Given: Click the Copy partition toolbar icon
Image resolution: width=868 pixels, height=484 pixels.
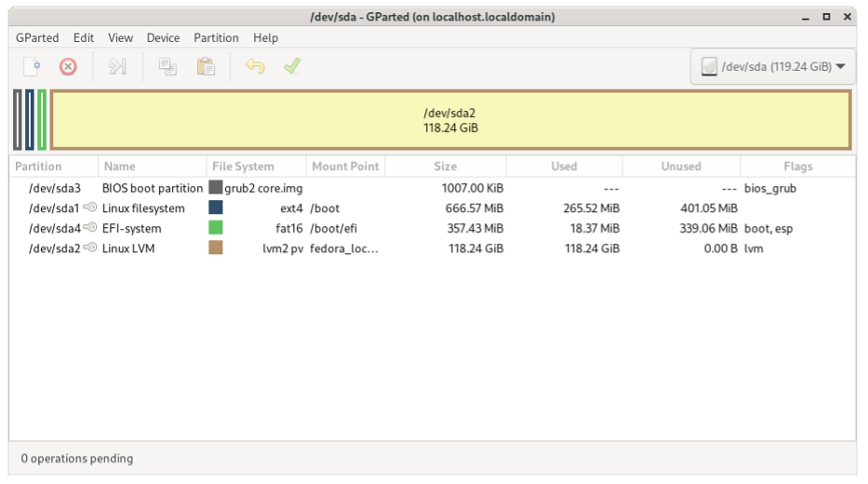Looking at the screenshot, I should (x=167, y=66).
